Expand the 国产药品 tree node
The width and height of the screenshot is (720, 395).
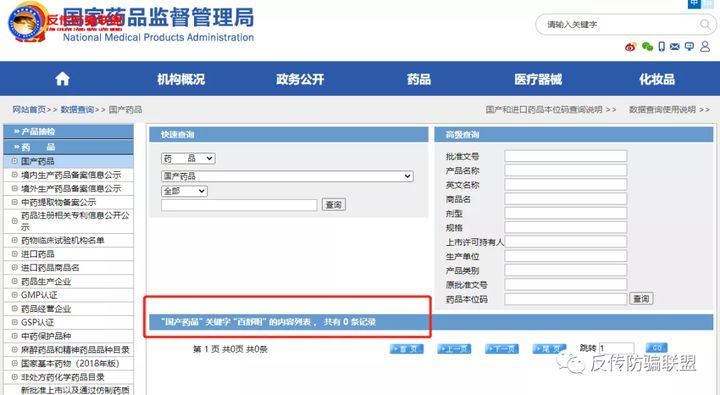[x=15, y=161]
